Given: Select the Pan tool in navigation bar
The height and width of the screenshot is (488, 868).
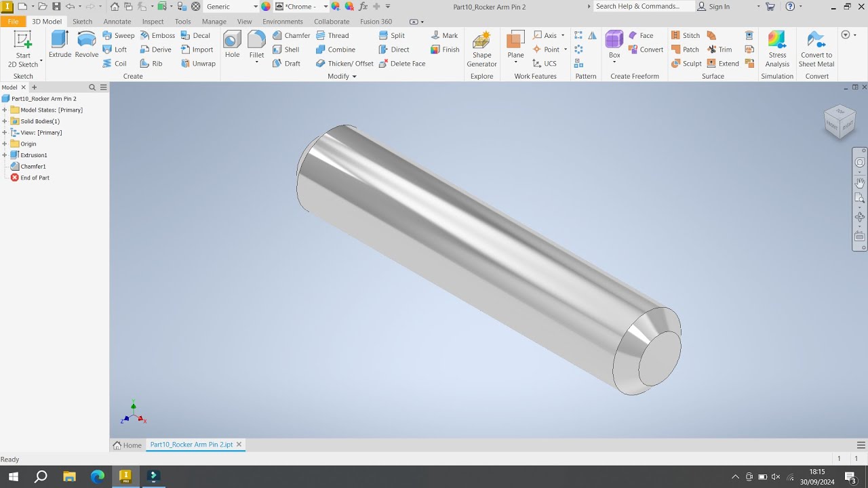Looking at the screenshot, I should point(860,182).
